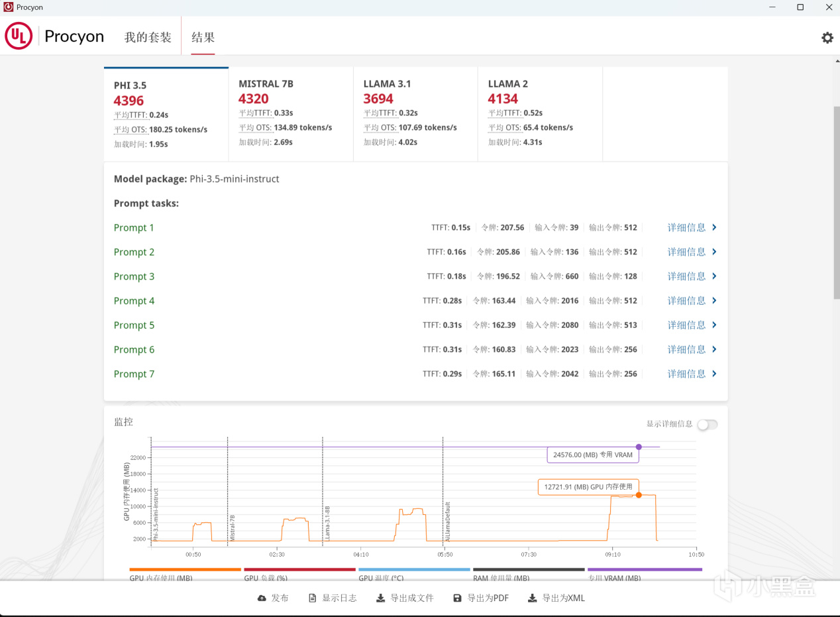Click the Prompt 7 row title
Screen dimensions: 840x617
click(134, 374)
